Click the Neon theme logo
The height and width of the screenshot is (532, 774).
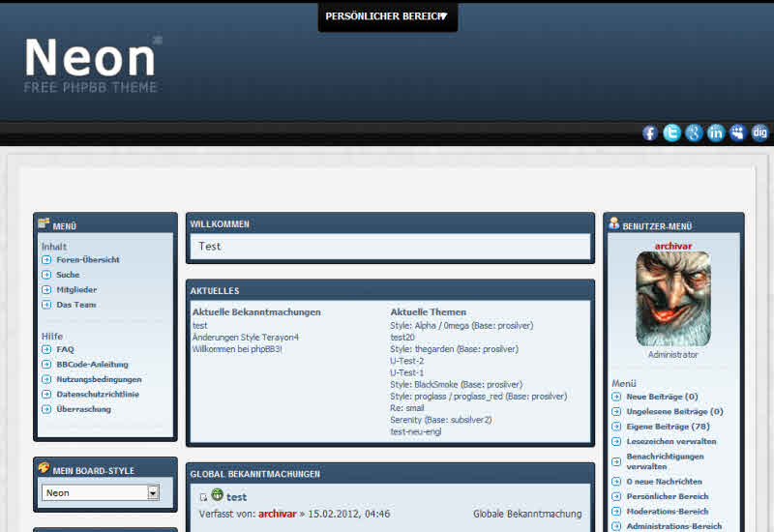pos(92,64)
